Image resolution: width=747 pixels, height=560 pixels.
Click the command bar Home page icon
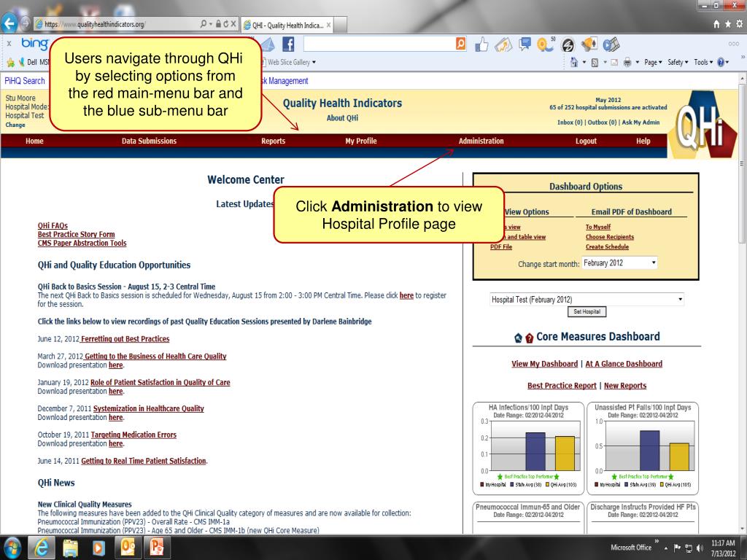point(574,62)
